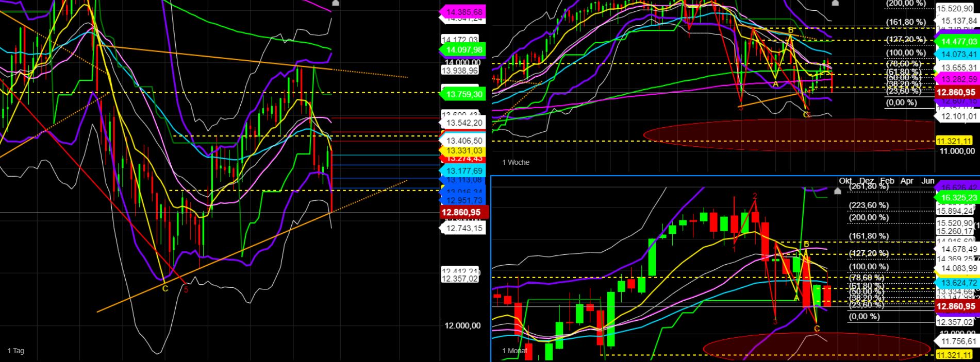This screenshot has height=362, width=980.
Task: Click the 'Jun' month label on time axis
Action: tap(928, 181)
